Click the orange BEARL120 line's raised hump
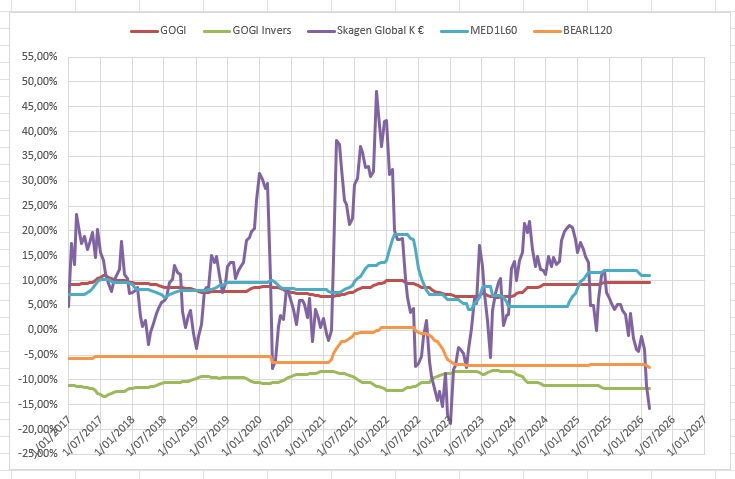This screenshot has height=479, width=735. pyautogui.click(x=380, y=328)
